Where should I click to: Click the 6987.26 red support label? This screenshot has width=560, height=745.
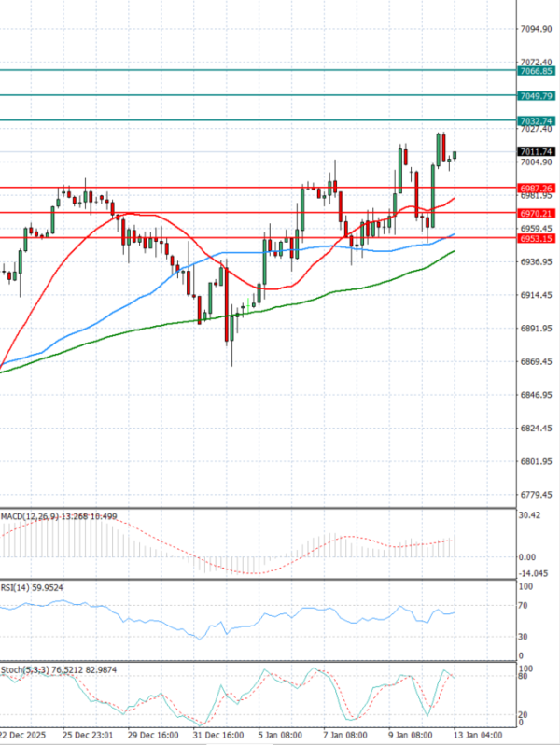click(536, 188)
